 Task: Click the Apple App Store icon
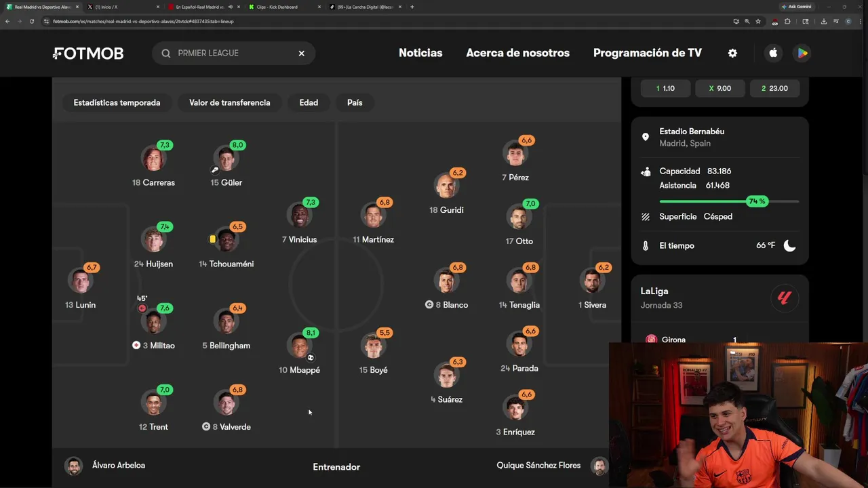[773, 53]
